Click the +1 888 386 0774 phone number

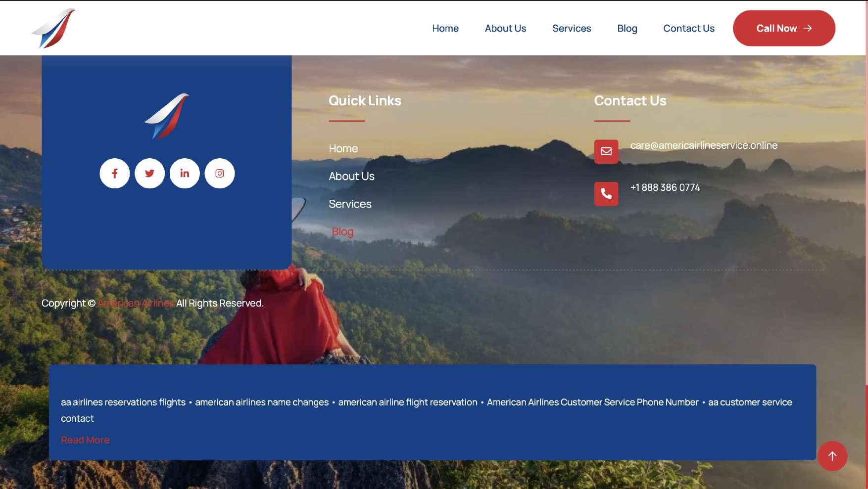click(665, 187)
